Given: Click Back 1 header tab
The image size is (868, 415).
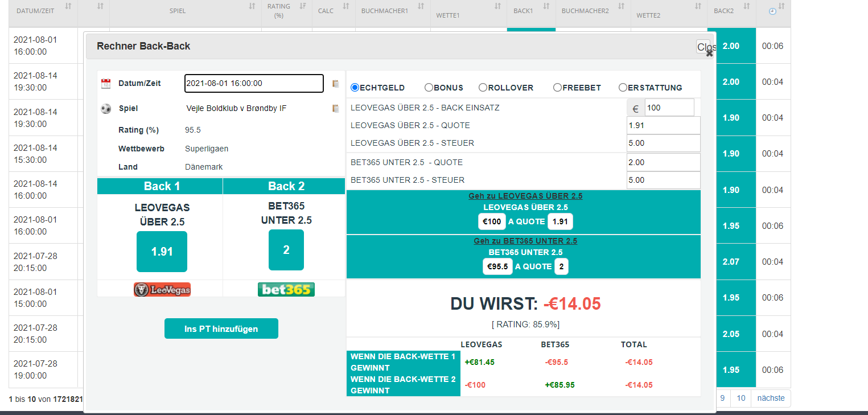Looking at the screenshot, I should pyautogui.click(x=160, y=186).
